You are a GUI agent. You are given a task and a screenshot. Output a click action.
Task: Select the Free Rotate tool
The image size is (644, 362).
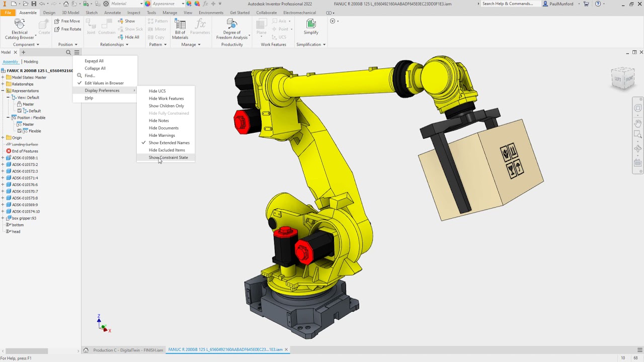pos(67,29)
